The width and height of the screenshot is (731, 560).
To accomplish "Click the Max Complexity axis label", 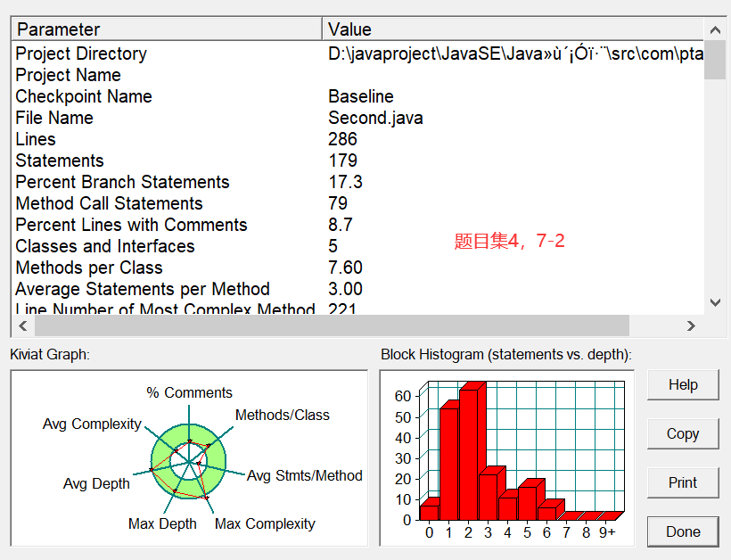I will (265, 523).
